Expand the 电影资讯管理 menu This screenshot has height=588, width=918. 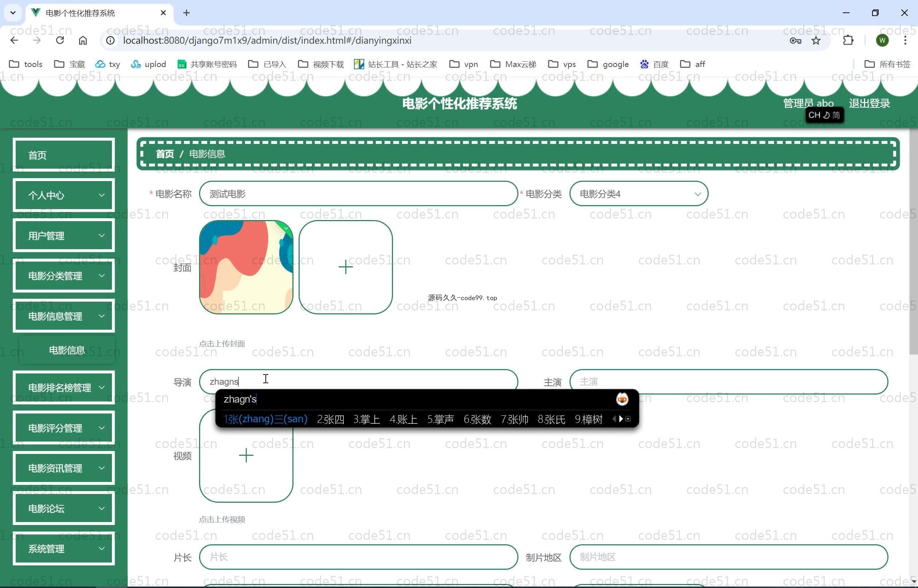[64, 468]
